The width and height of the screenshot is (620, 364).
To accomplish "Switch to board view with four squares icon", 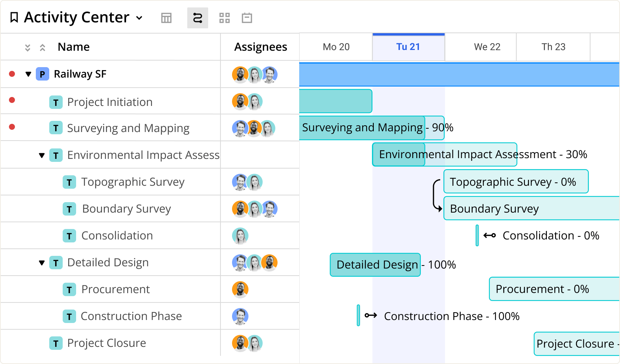I will coord(225,18).
